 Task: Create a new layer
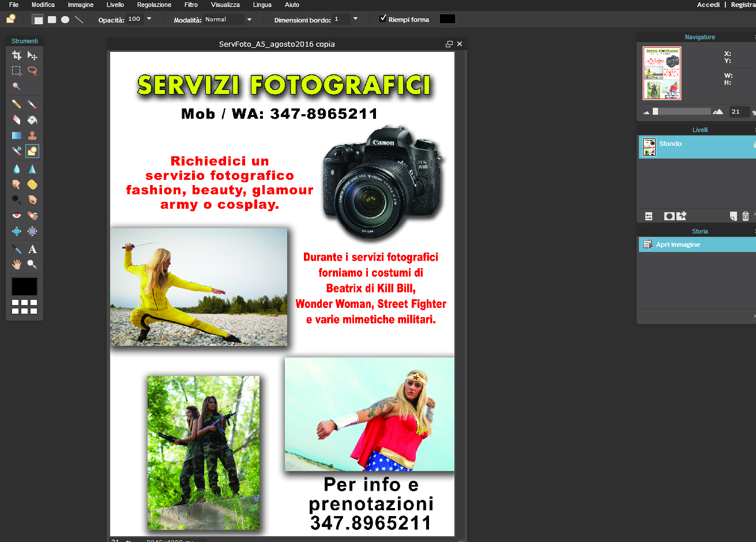click(x=733, y=216)
